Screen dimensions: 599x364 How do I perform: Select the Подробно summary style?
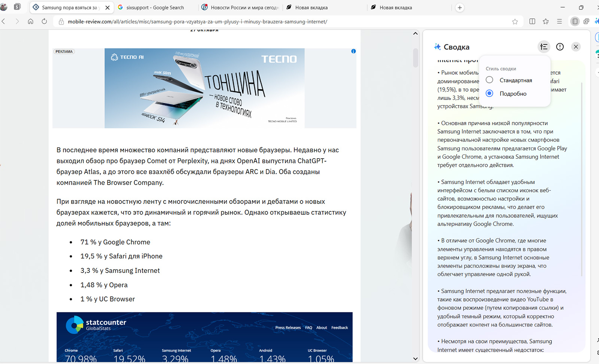click(489, 94)
